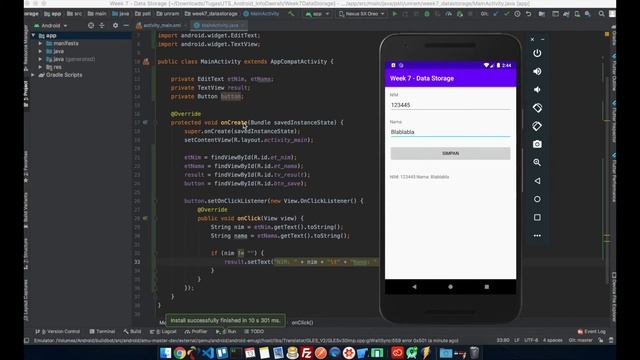640x360 pixels.
Task: Click the onClick() breadcrumb below the editor
Action: (x=302, y=322)
